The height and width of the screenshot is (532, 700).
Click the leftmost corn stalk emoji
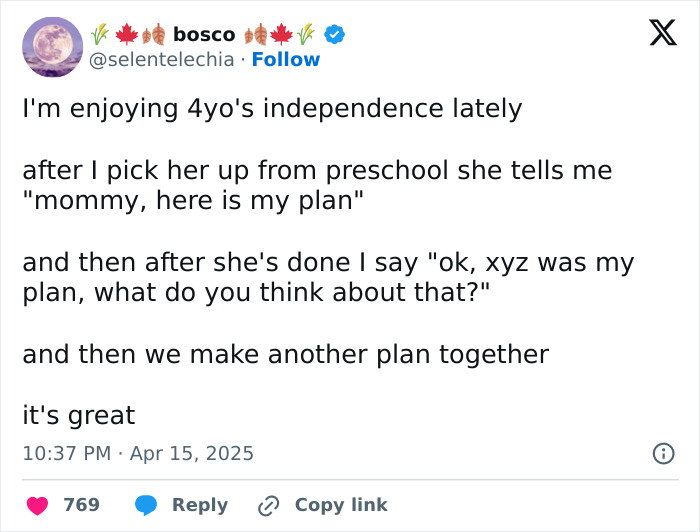tap(100, 34)
